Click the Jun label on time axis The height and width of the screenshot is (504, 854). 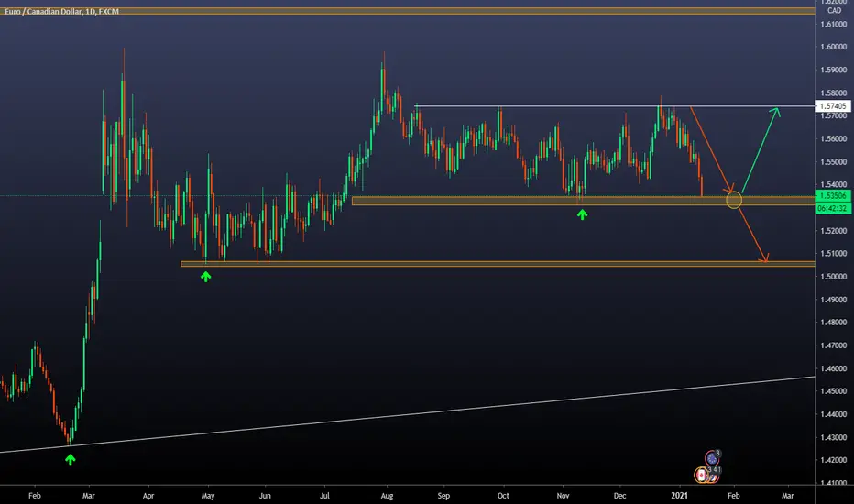coord(265,495)
